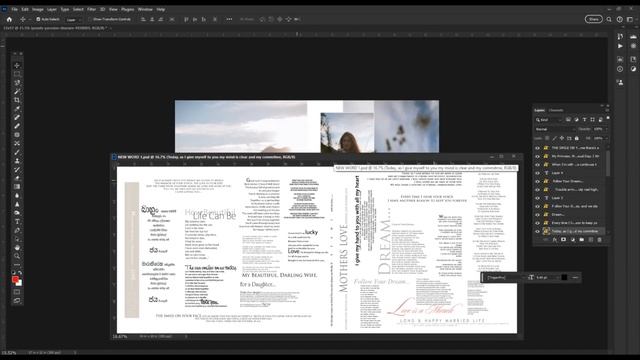Select the Gradient tool
Screen dimensions: 640x360
pyautogui.click(x=17, y=187)
